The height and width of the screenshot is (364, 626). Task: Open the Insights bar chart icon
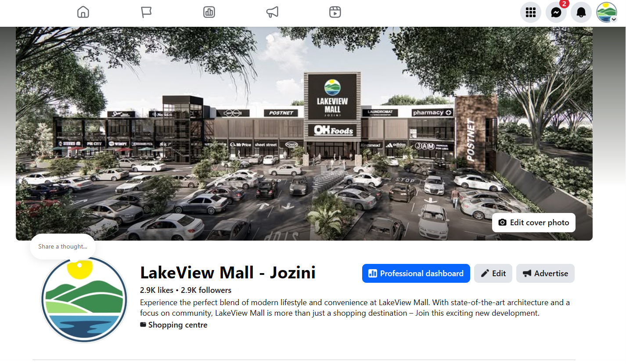point(209,12)
